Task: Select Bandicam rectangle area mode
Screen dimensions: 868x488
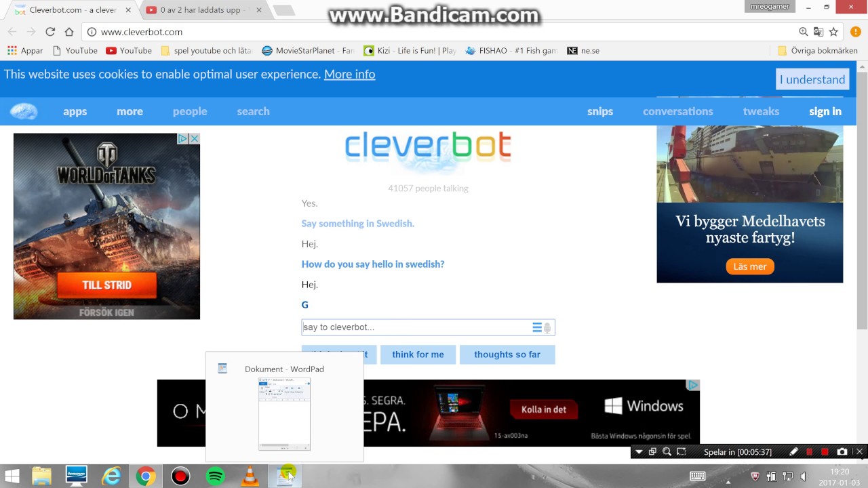Action: (x=681, y=452)
